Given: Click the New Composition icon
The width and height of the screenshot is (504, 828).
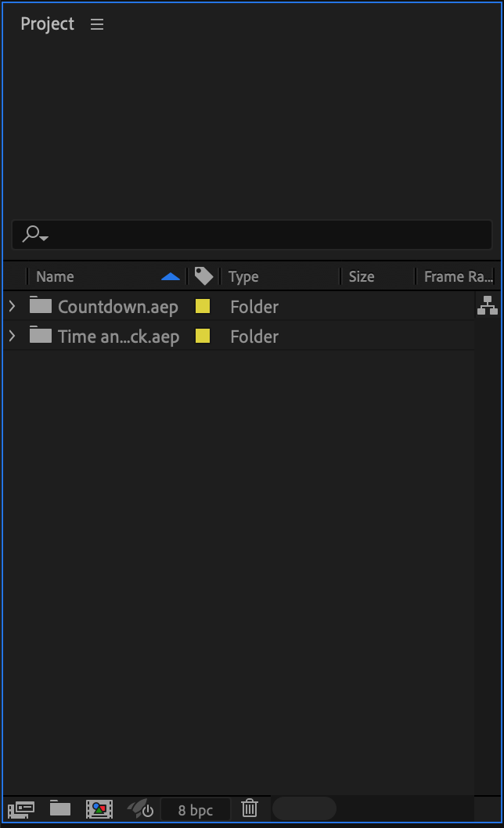Looking at the screenshot, I should [x=99, y=808].
